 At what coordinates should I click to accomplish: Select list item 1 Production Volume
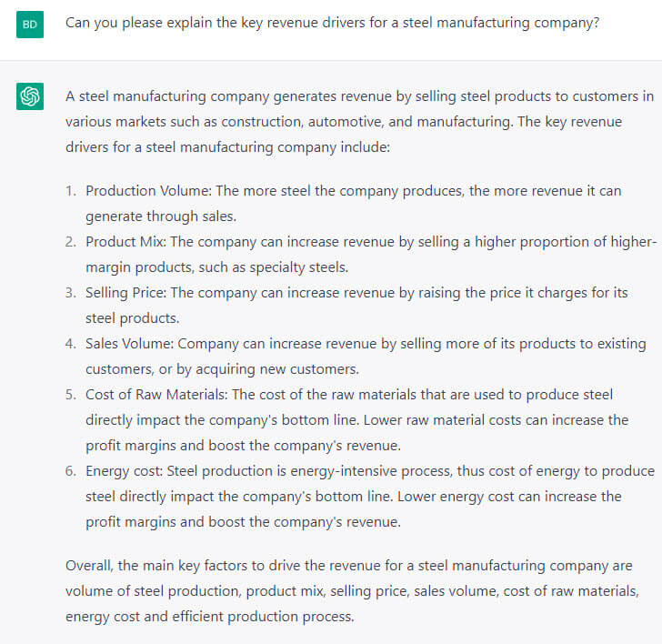354,204
